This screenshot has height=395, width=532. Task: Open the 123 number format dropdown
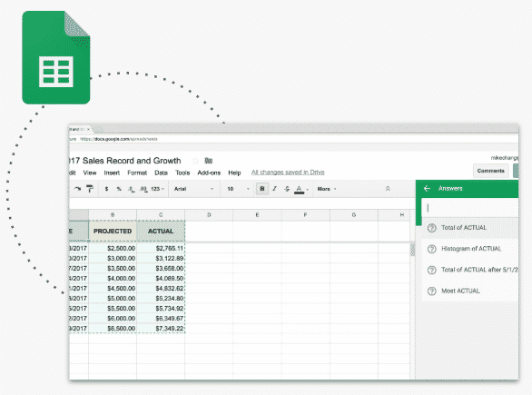click(157, 189)
